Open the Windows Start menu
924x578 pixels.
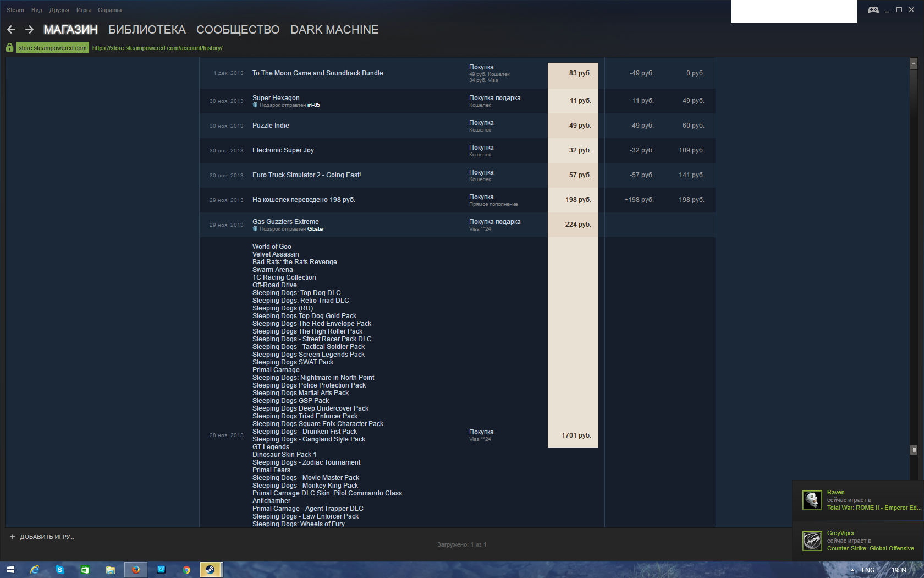point(10,570)
